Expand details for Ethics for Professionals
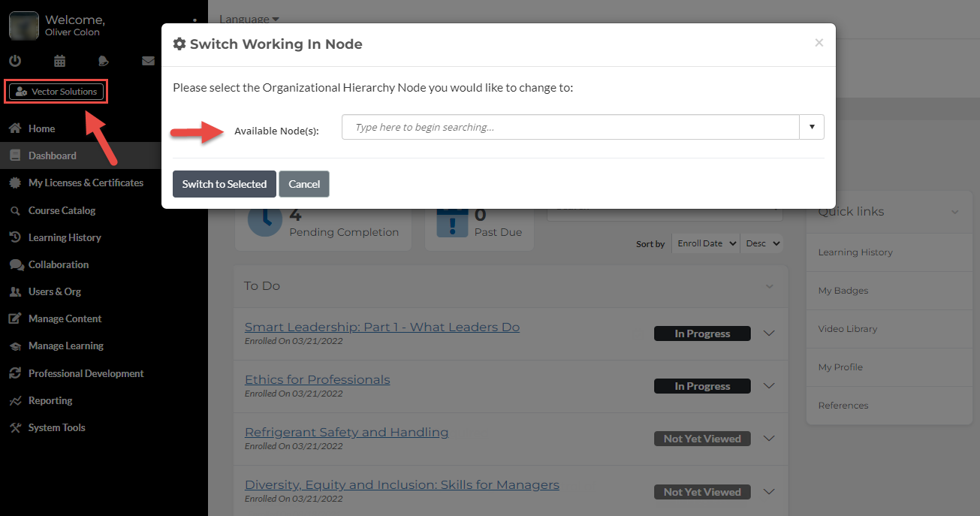Viewport: 980px width, 516px height. [768, 385]
